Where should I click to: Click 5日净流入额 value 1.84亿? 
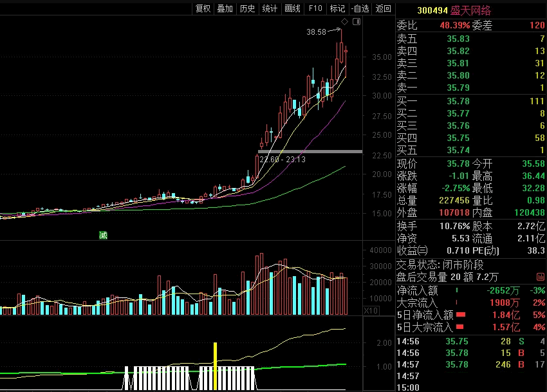point(506,315)
